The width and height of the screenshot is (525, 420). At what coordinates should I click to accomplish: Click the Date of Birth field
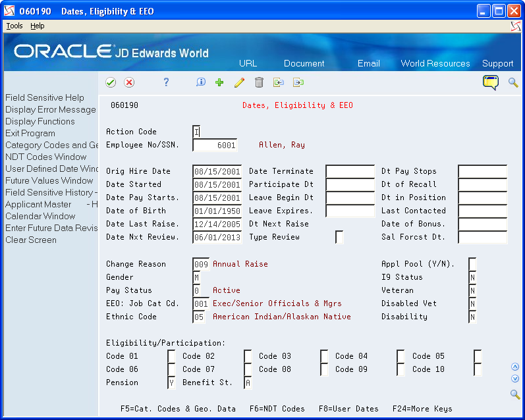(217, 211)
